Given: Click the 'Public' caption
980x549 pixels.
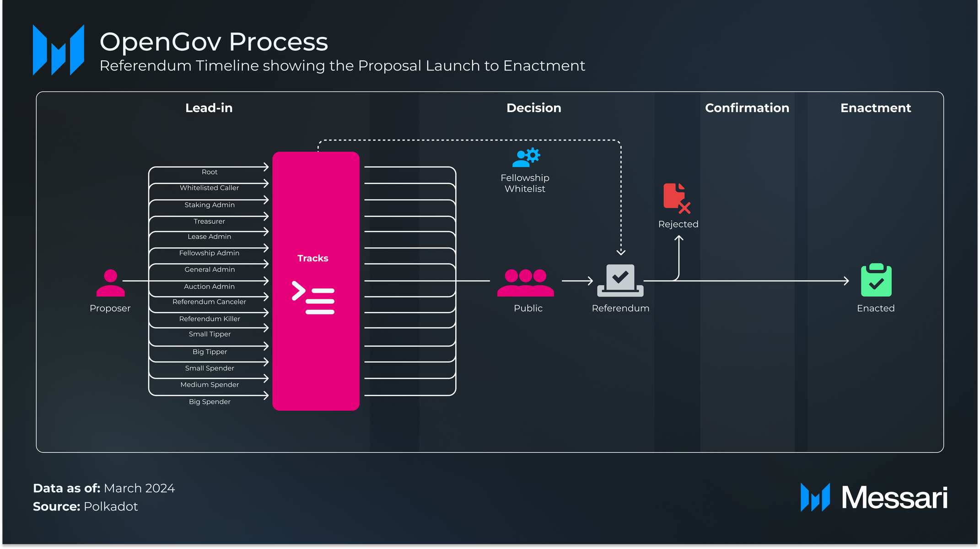Looking at the screenshot, I should [528, 308].
